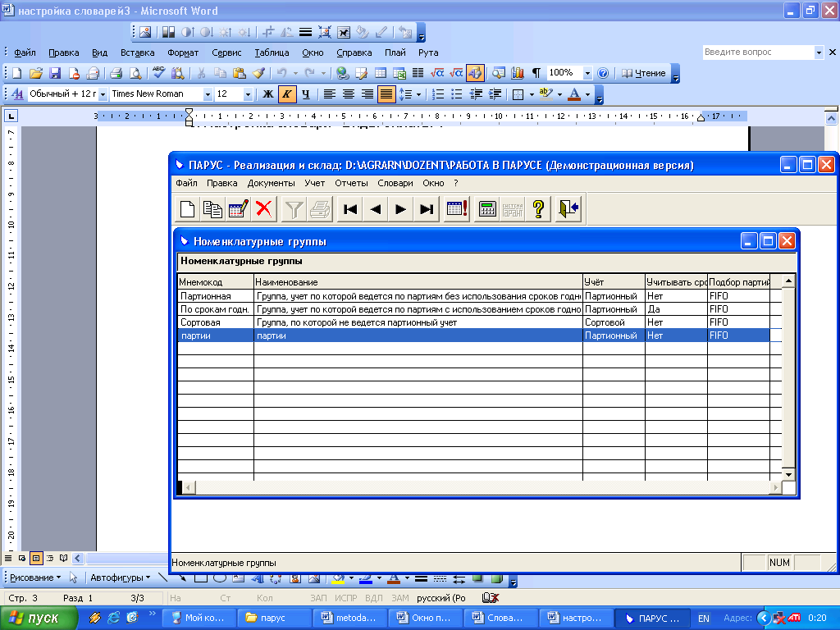This screenshot has width=840, height=630.
Task: Go to previous record in PARUS
Action: 376,209
